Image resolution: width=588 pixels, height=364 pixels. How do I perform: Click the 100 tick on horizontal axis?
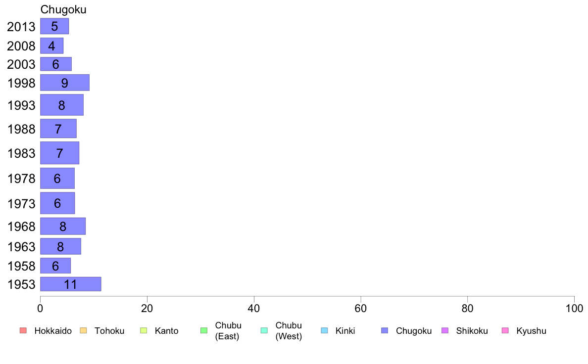pyautogui.click(x=574, y=309)
